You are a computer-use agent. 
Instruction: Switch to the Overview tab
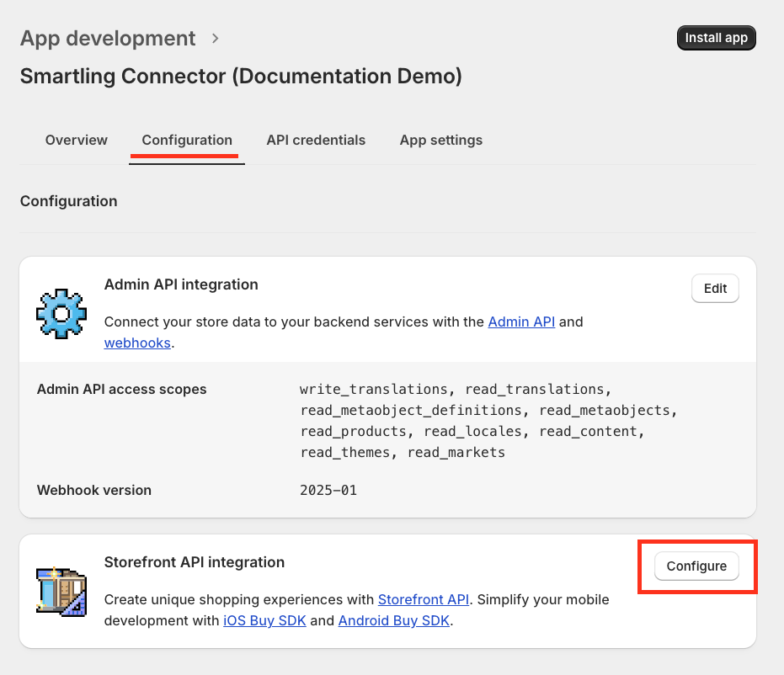tap(76, 140)
